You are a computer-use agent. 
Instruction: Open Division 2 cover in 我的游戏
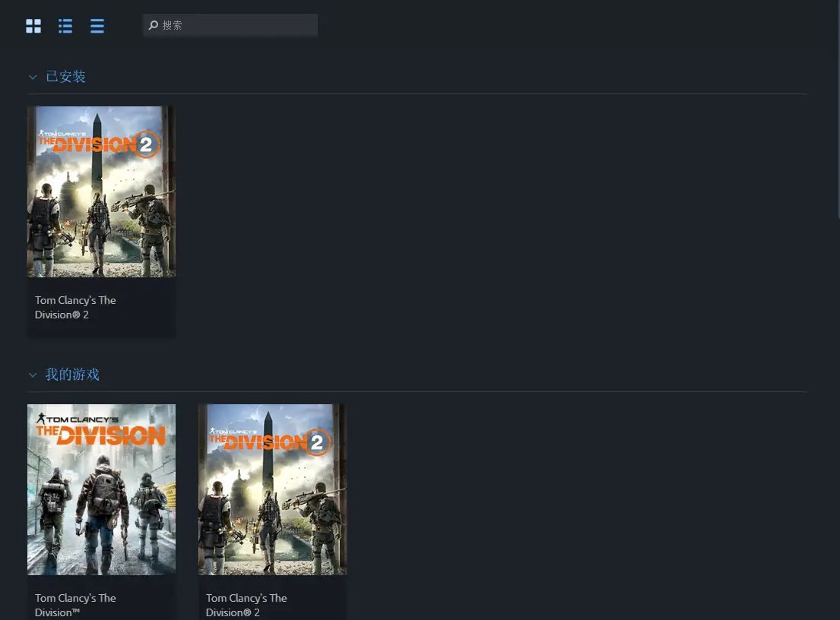pos(273,489)
